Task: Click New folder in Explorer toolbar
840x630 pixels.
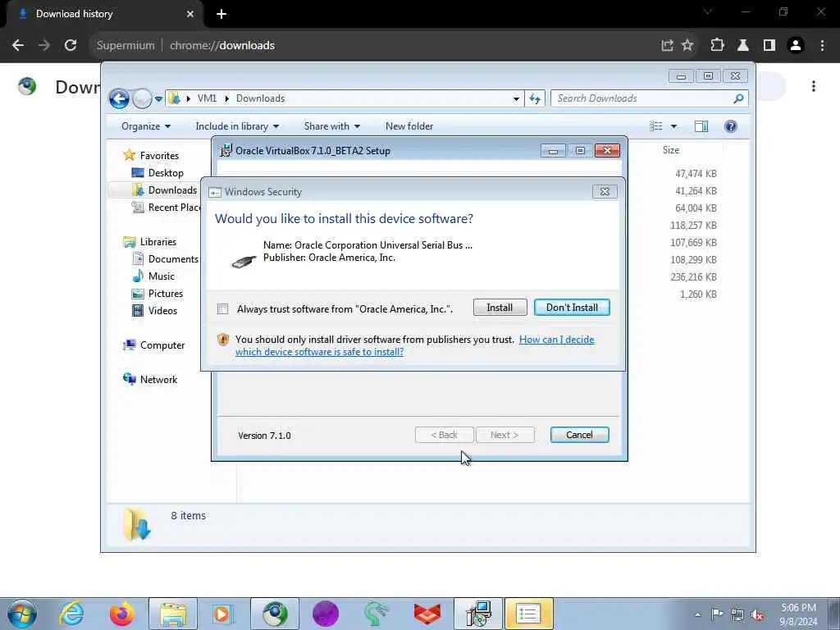Action: point(409,126)
